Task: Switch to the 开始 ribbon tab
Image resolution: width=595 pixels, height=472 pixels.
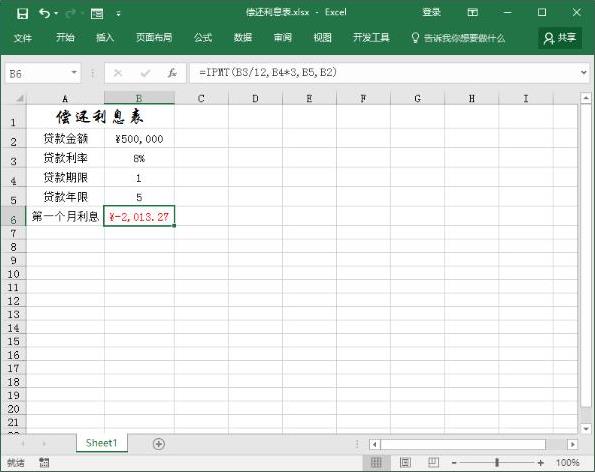Action: [x=65, y=38]
